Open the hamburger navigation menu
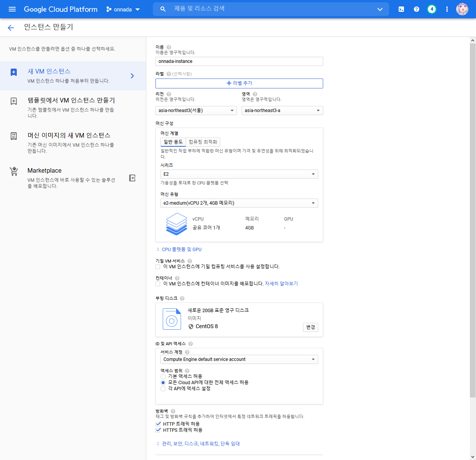Screen dimensions: 476x460 12,9
